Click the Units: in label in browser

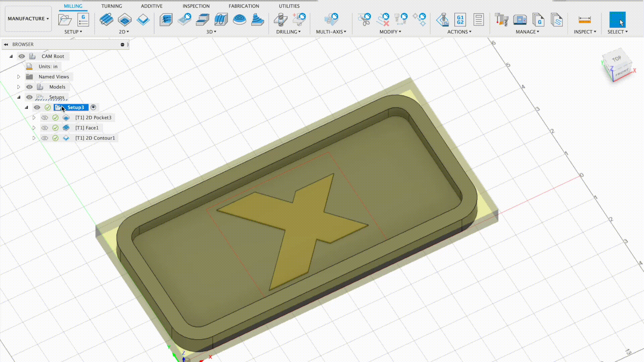click(48, 66)
